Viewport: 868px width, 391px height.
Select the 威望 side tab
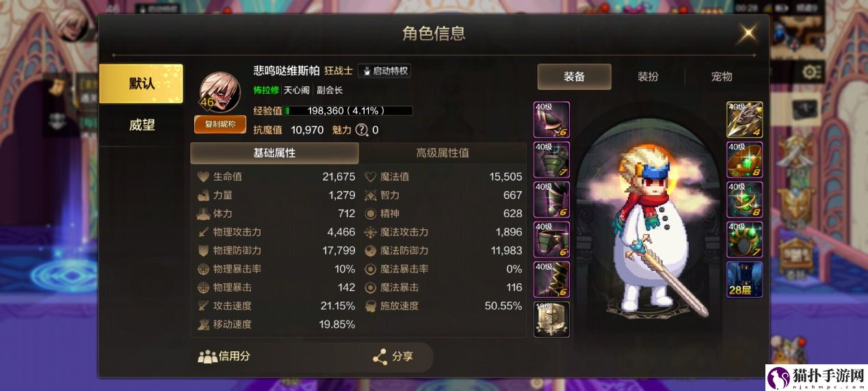click(142, 125)
